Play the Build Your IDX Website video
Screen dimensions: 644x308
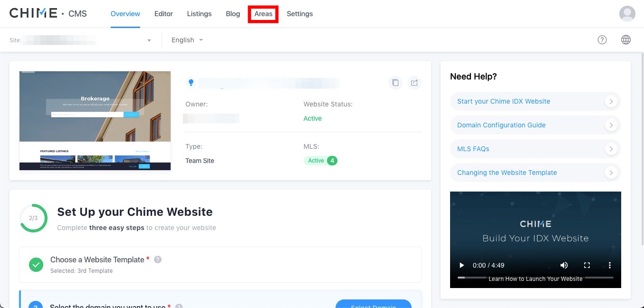(461, 265)
